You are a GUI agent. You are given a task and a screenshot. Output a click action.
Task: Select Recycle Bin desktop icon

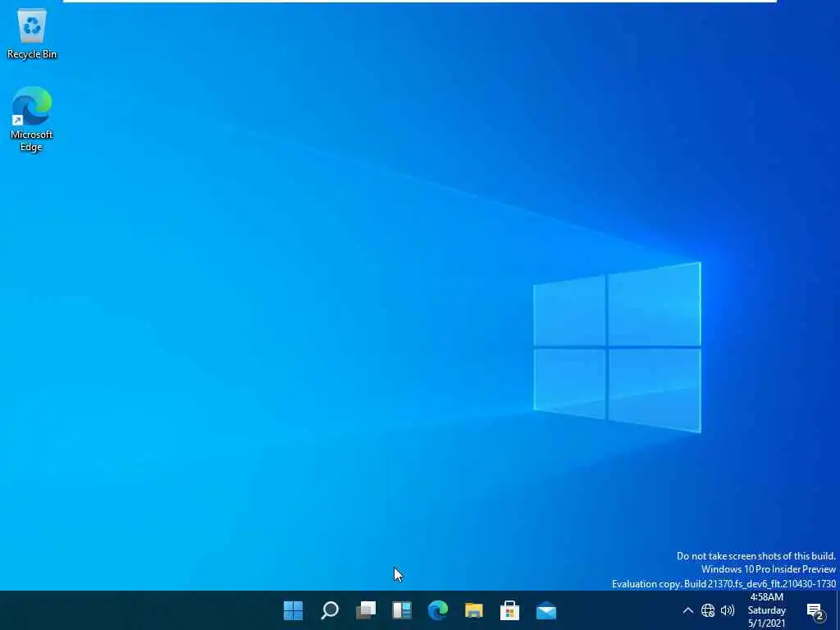coord(32,33)
